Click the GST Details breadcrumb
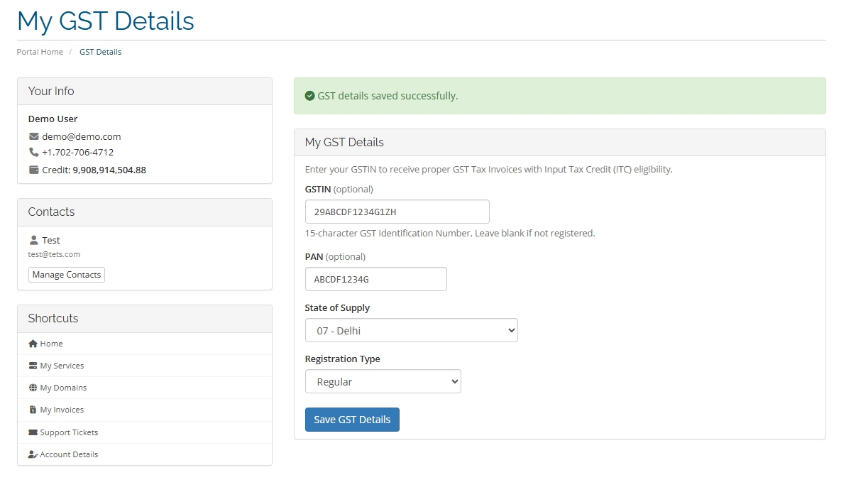Screen dimensions: 868x497 [100, 52]
